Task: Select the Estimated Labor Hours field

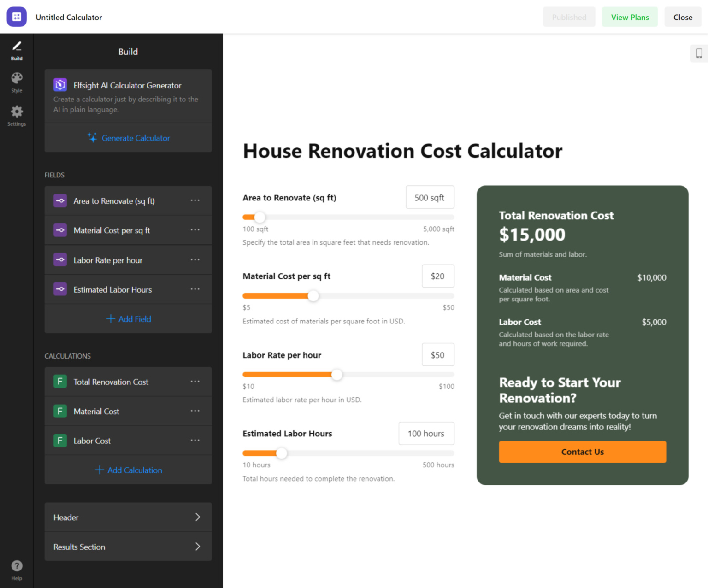Action: [x=112, y=289]
